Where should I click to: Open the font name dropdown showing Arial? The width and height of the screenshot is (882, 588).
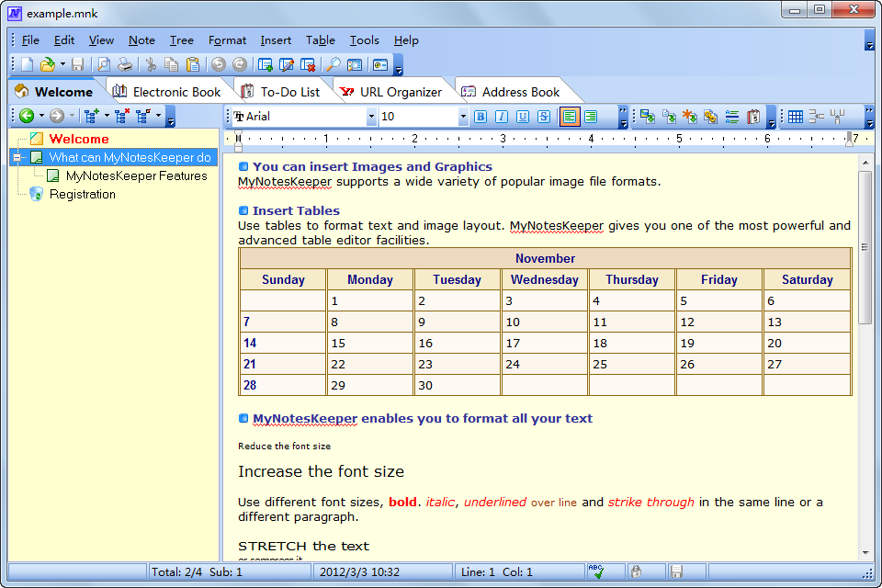click(371, 116)
